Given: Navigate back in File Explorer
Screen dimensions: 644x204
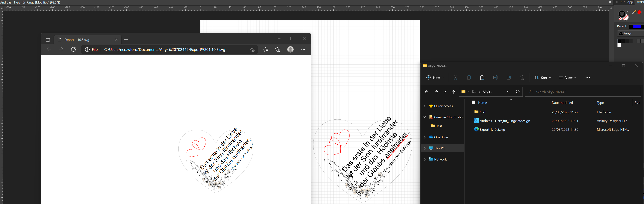Looking at the screenshot, I should click(x=426, y=92).
